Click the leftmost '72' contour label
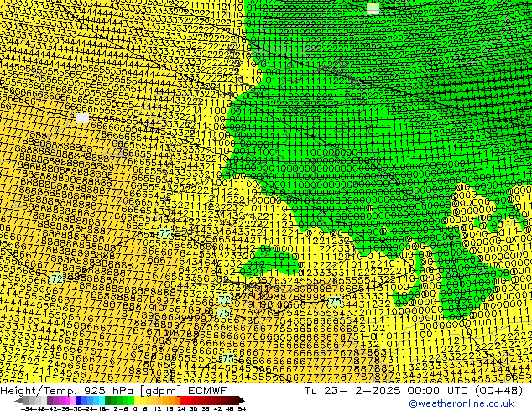The width and height of the screenshot is (532, 411). tap(56, 279)
